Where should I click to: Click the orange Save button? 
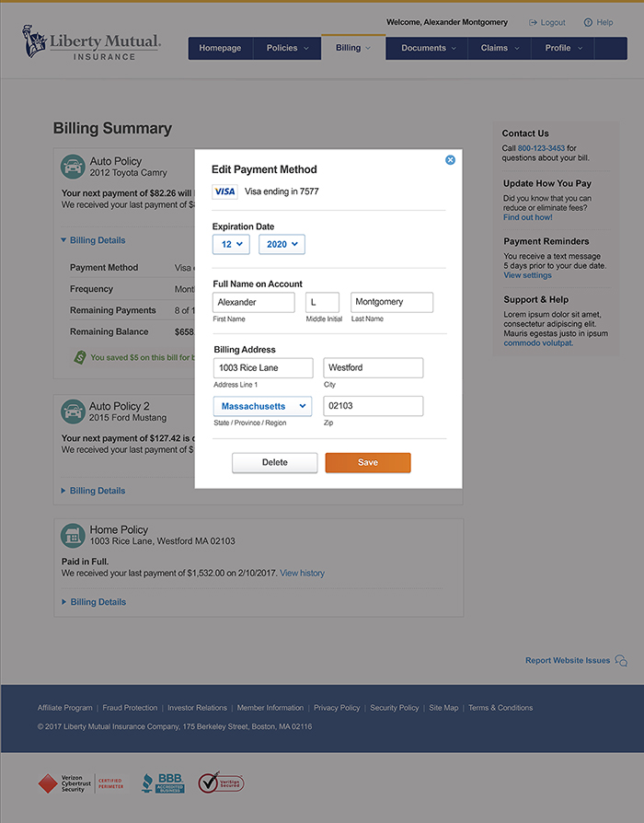click(368, 462)
